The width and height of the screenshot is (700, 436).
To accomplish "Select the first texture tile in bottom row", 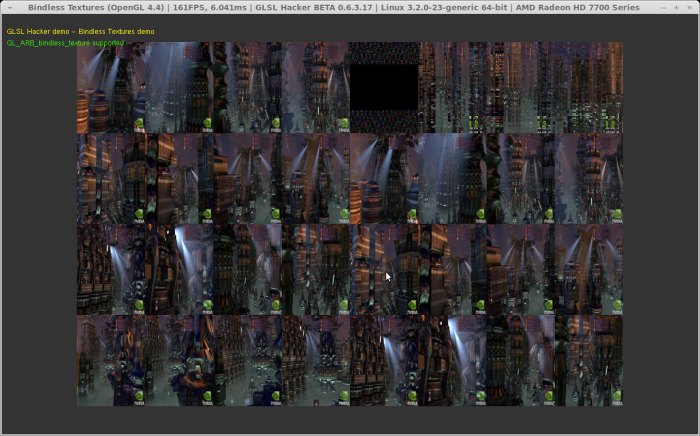I will (111, 361).
